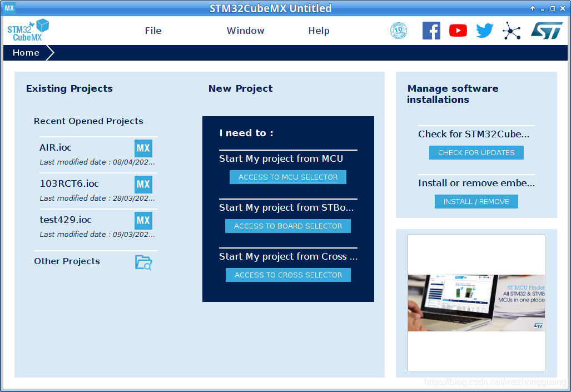Click the MX title bar application icon
571x392 pixels.
[9, 8]
